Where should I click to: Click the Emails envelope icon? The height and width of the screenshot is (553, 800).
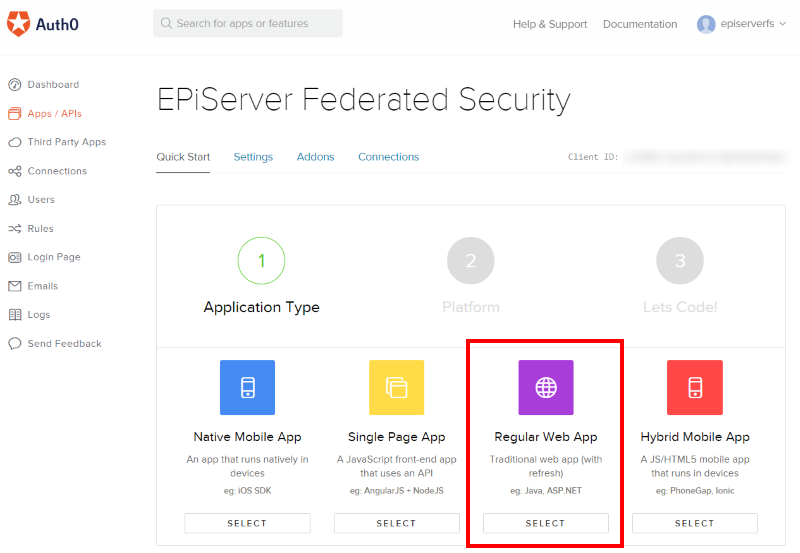[x=15, y=286]
